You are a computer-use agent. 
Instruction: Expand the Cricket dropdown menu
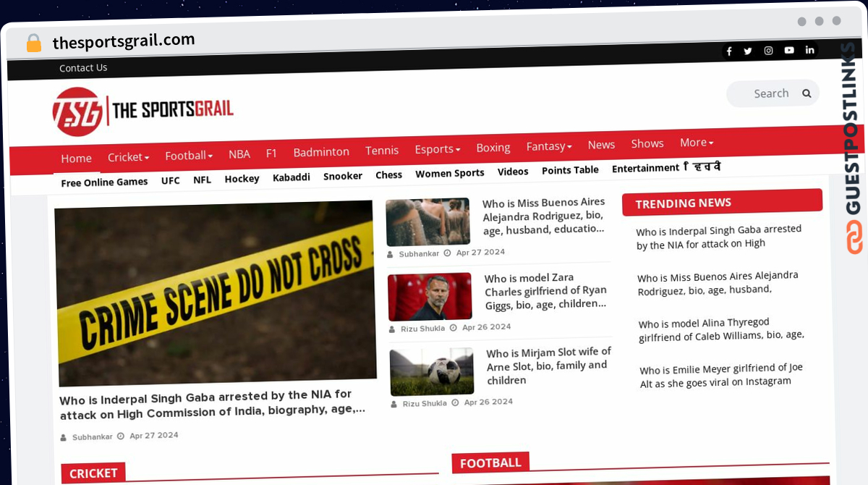pos(128,157)
